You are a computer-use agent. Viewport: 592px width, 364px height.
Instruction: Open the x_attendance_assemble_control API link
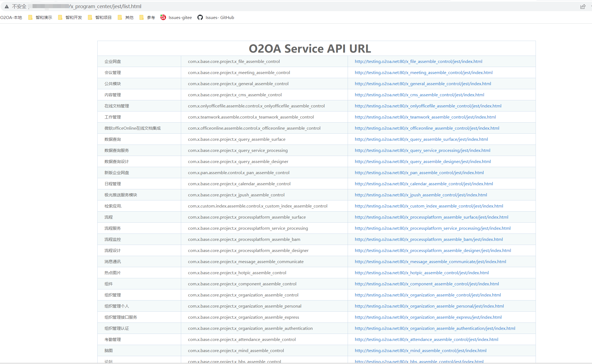tap(426, 340)
